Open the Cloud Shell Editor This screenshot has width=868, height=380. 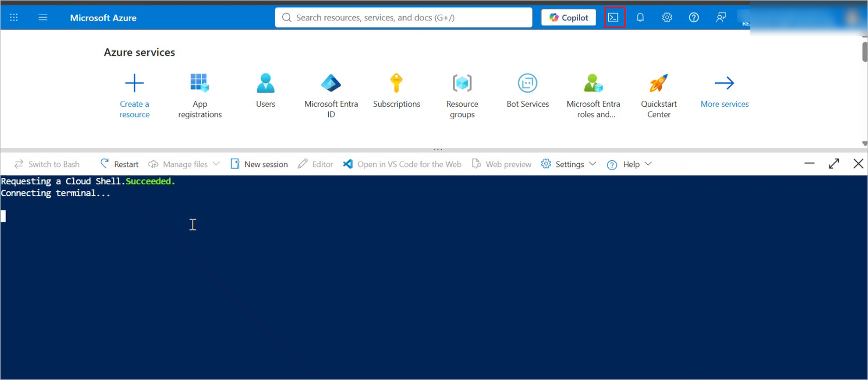(316, 164)
